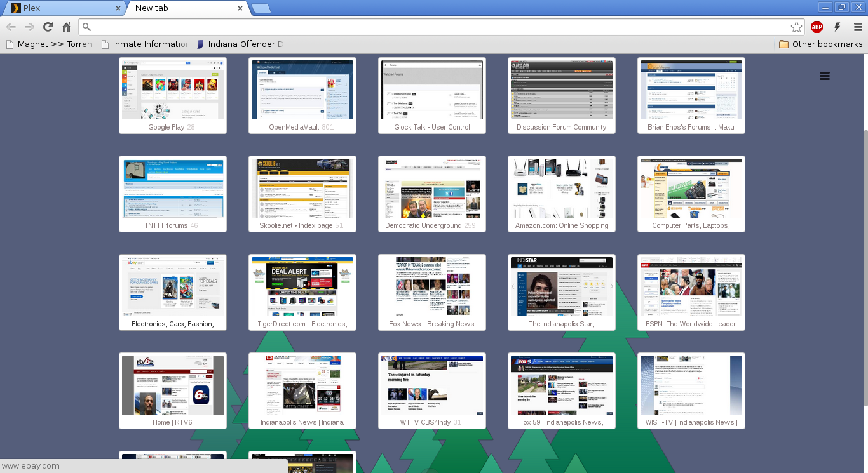868x473 pixels.
Task: Open the Inmate Information bookmark
Action: pos(144,44)
